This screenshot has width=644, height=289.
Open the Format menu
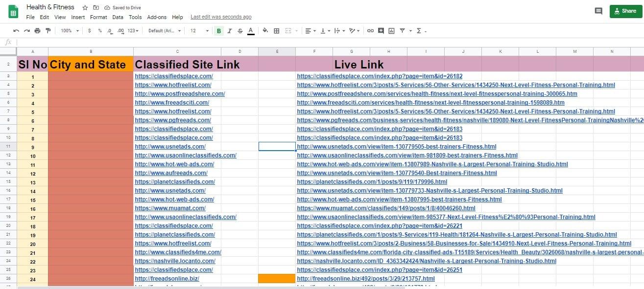98,17
